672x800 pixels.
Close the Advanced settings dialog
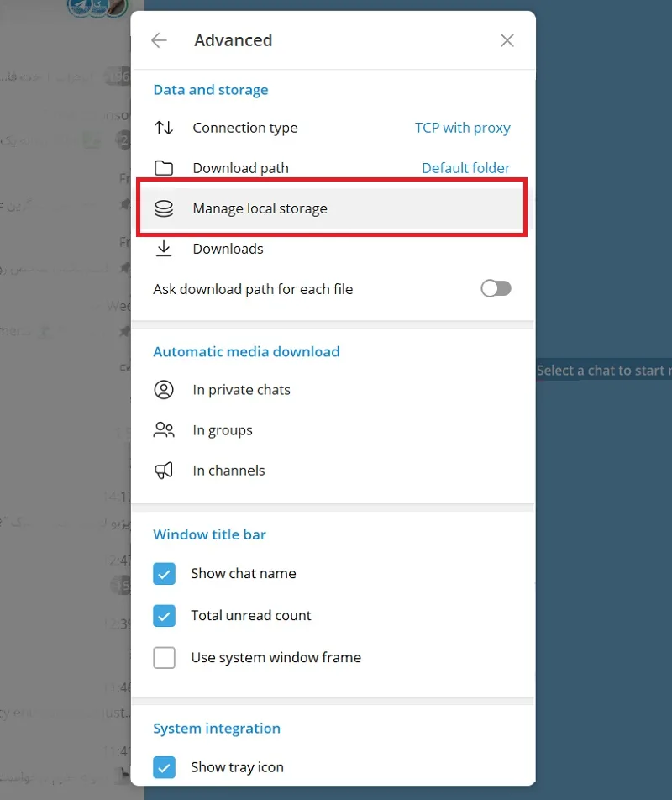(x=507, y=40)
